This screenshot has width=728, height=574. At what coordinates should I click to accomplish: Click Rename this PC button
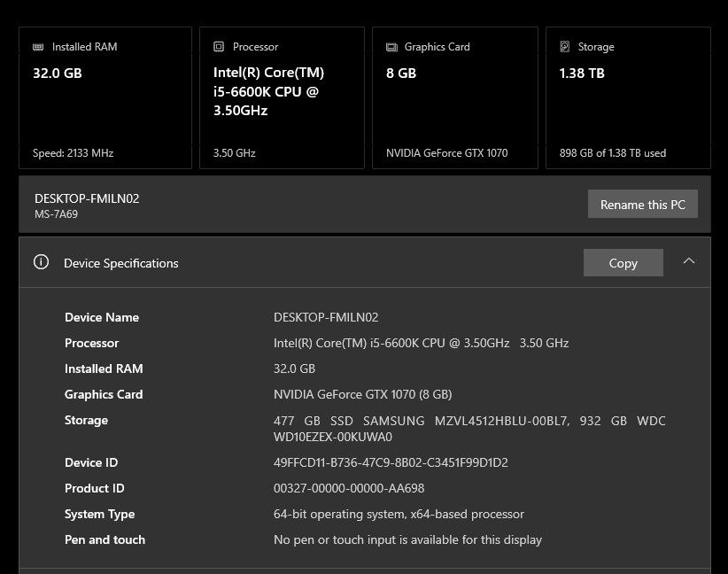point(643,204)
